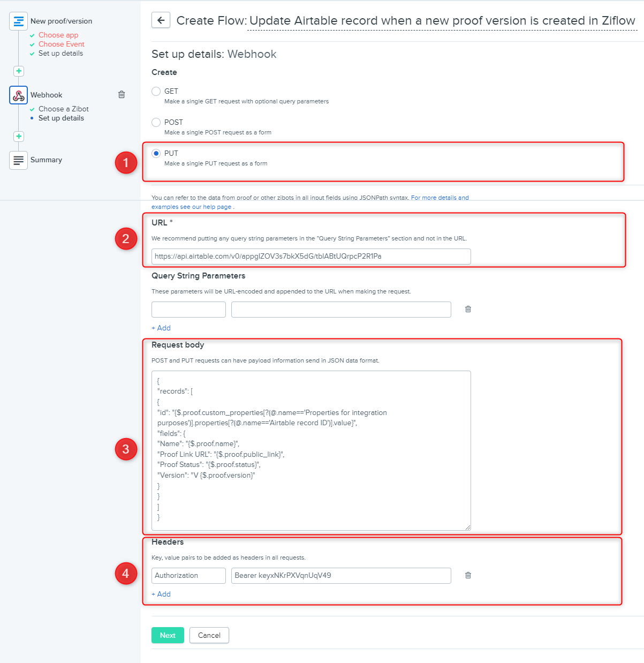Image resolution: width=644 pixels, height=663 pixels.
Task: Click inside the Request body text area
Action: pos(311,450)
